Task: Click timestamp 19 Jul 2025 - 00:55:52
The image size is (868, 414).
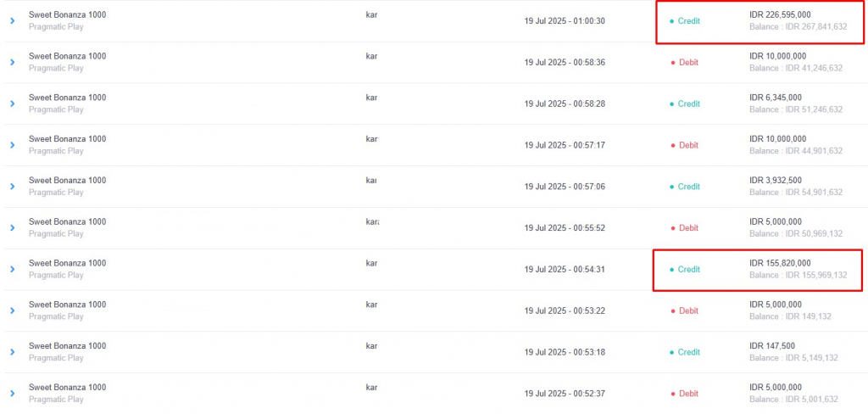Action: coord(565,227)
